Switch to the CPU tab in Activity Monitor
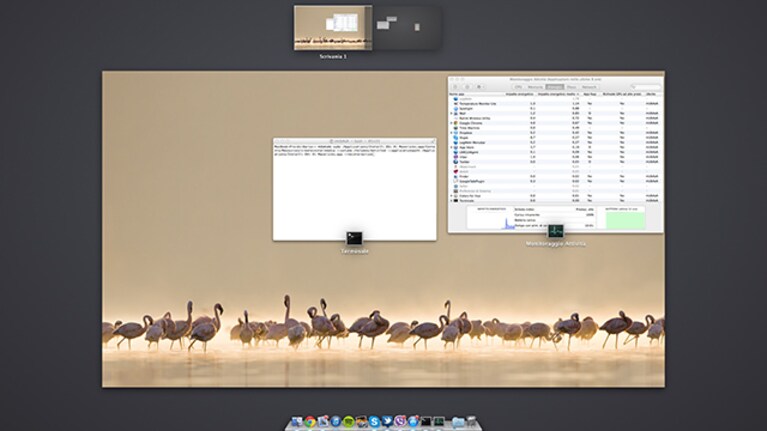This screenshot has height=431, width=767. [x=518, y=87]
